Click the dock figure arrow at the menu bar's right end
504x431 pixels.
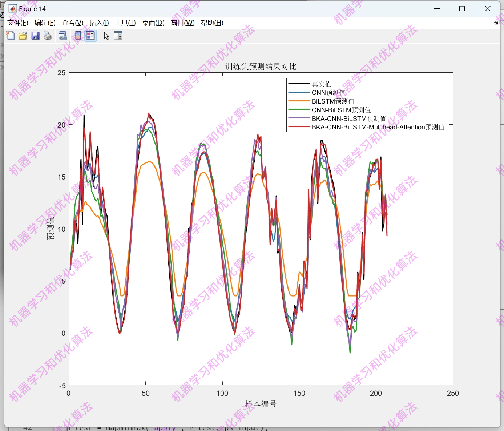tap(496, 23)
